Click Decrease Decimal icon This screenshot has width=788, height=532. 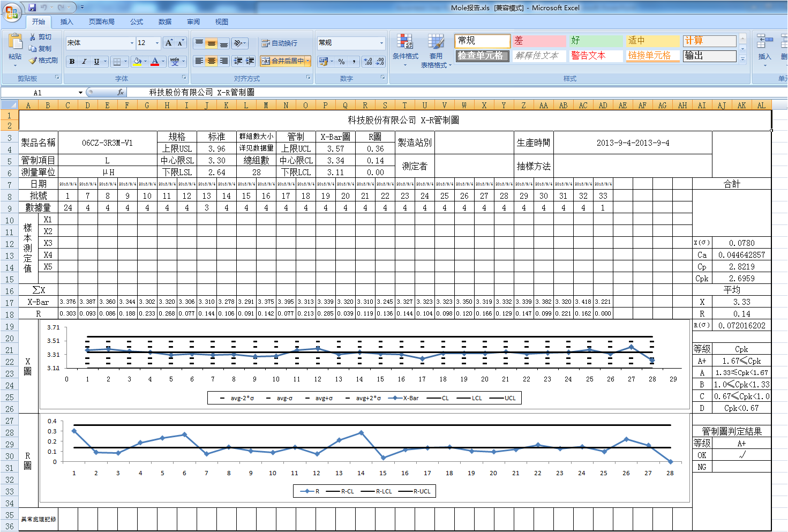[x=380, y=62]
